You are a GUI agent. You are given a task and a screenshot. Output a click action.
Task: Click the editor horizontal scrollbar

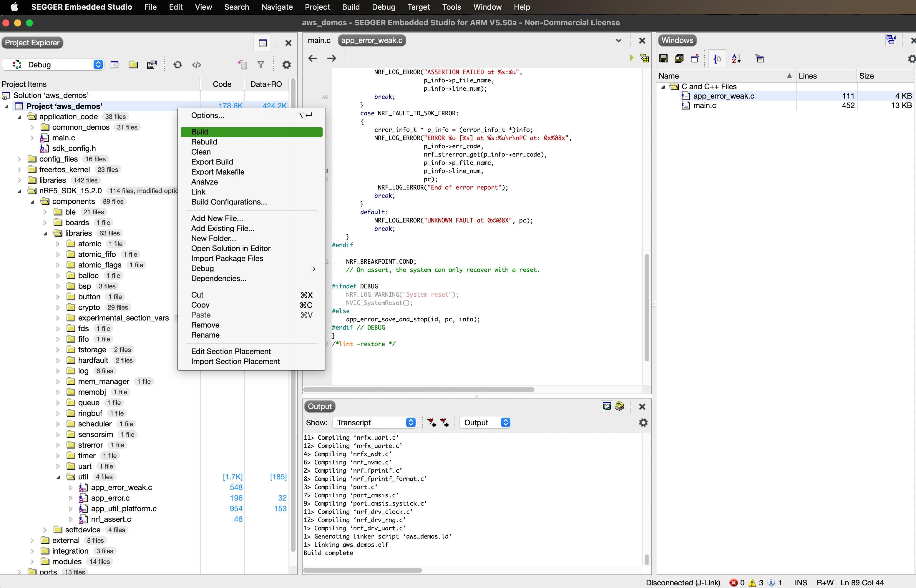pyautogui.click(x=418, y=390)
